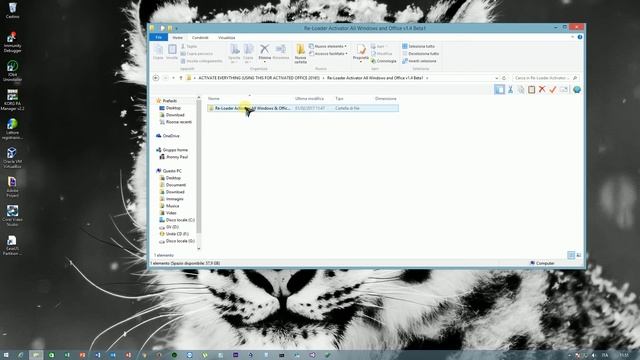Switch to the Condividi ribbon tab
The height and width of the screenshot is (360, 640).
[x=200, y=38]
